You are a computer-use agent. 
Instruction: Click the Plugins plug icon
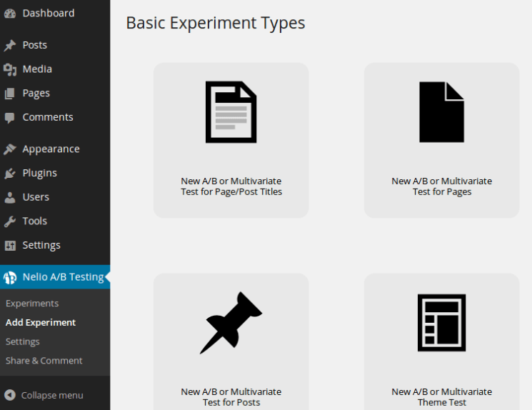point(10,173)
